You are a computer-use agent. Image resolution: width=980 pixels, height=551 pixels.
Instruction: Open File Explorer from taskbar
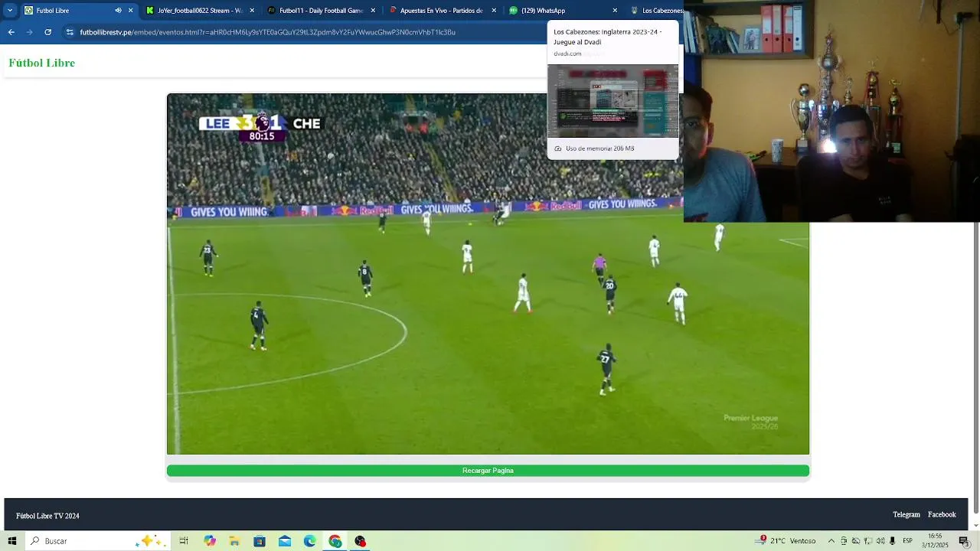[234, 541]
